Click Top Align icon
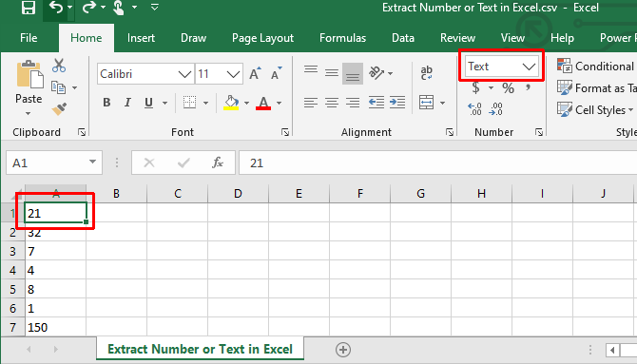The image size is (637, 364). (311, 69)
